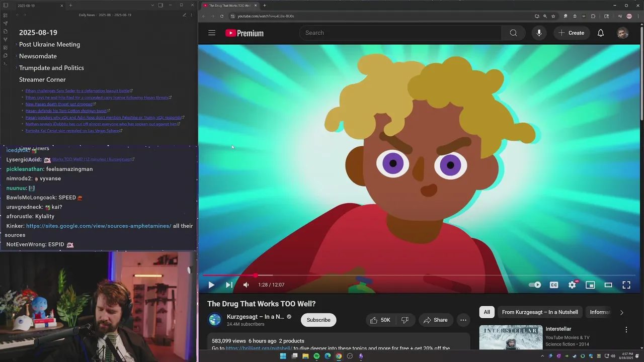Open Kurzgesagt channel avatar
This screenshot has width=644, height=362.
215,320
